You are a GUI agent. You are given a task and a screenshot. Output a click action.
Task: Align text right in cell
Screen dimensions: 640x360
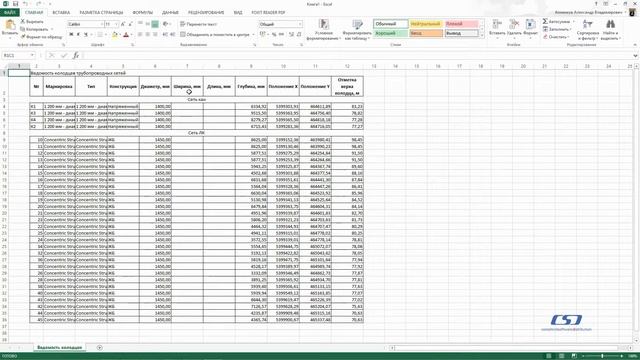tap(155, 35)
